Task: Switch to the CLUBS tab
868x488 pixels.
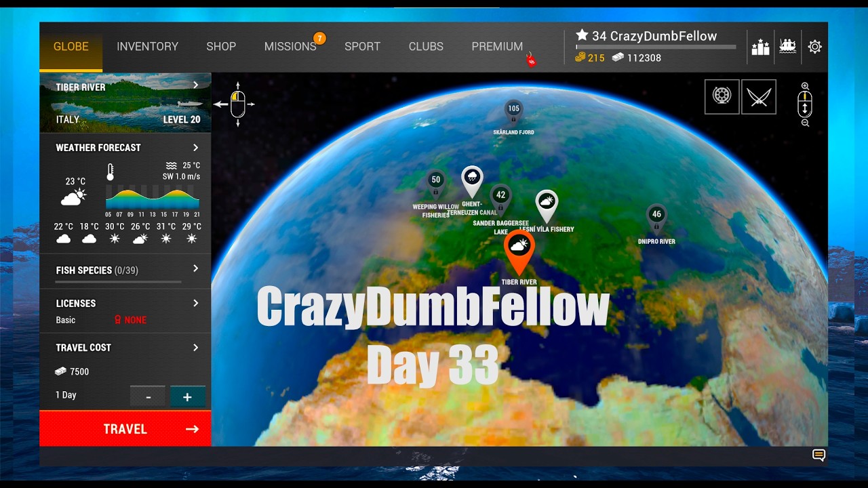Action: pyautogui.click(x=426, y=47)
